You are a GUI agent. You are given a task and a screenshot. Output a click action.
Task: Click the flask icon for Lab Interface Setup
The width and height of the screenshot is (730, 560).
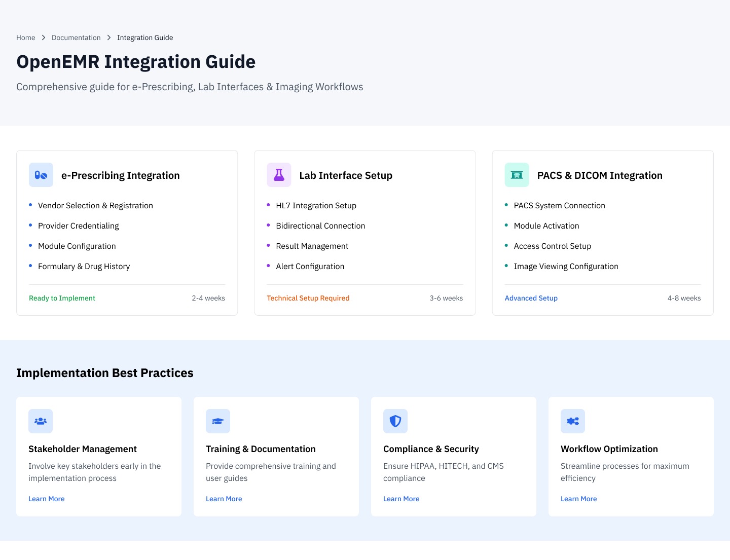pyautogui.click(x=279, y=175)
